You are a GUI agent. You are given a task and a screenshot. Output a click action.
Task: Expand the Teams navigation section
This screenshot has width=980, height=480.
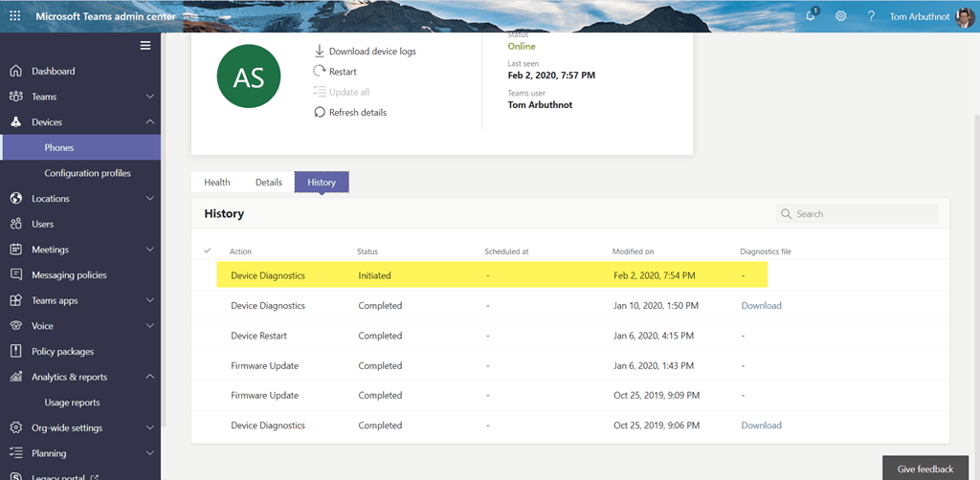[149, 97]
